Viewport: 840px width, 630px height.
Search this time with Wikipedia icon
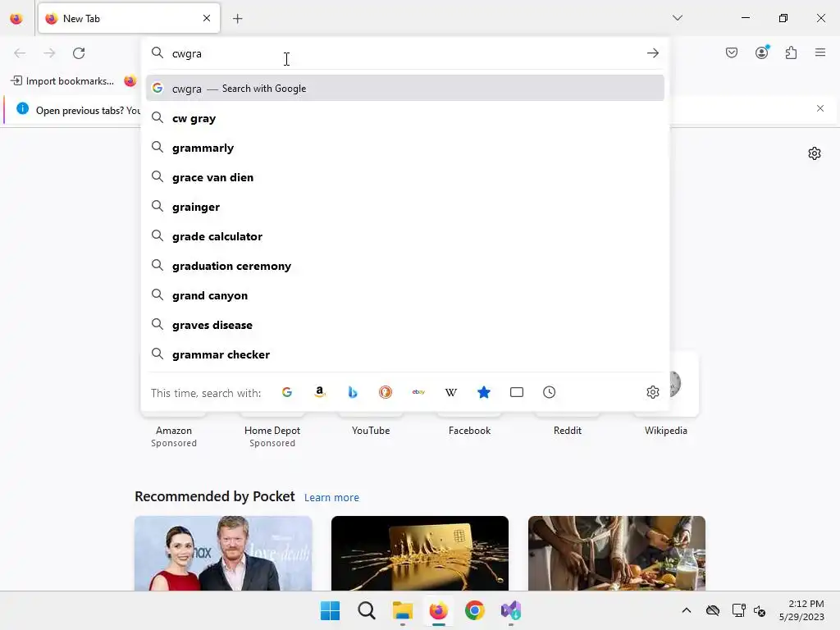click(451, 393)
